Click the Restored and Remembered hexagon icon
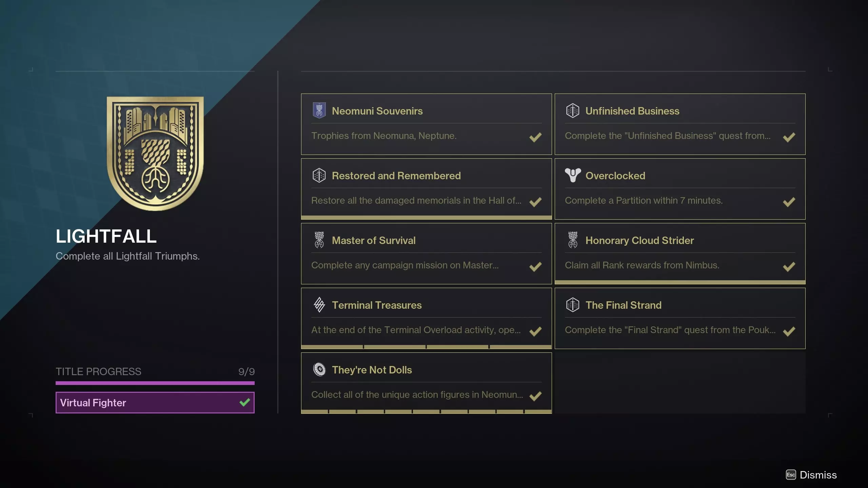The height and width of the screenshot is (488, 868). click(x=319, y=175)
